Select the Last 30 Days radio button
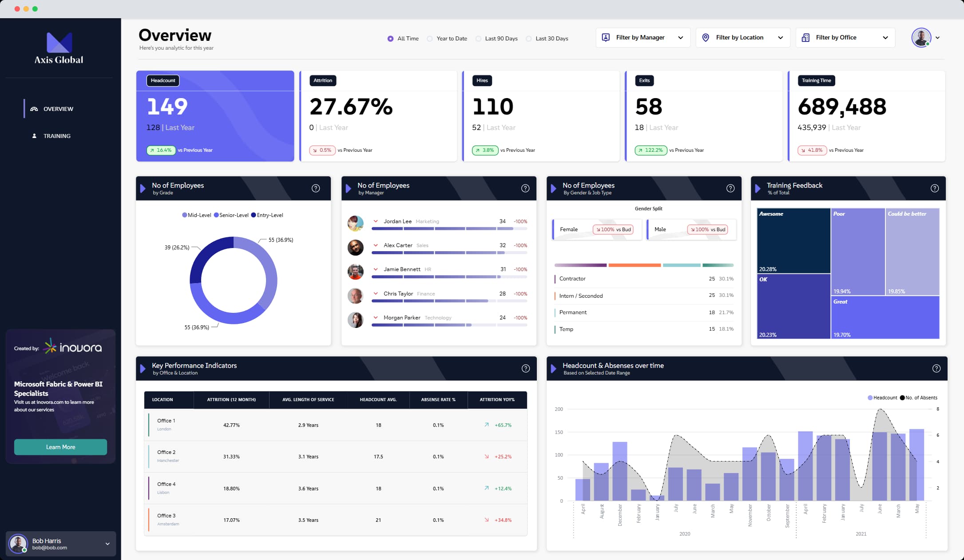Image resolution: width=964 pixels, height=560 pixels. (529, 39)
